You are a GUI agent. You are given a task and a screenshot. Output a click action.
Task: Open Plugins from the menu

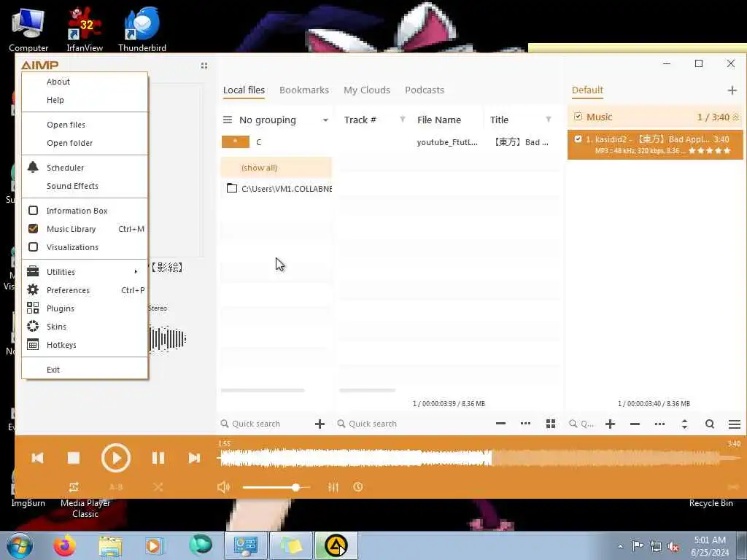(x=85, y=308)
